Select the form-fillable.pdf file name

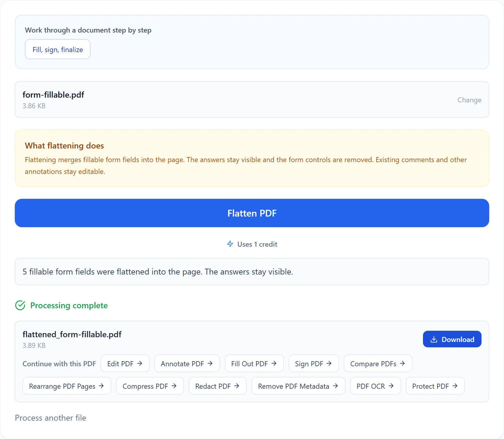point(53,95)
